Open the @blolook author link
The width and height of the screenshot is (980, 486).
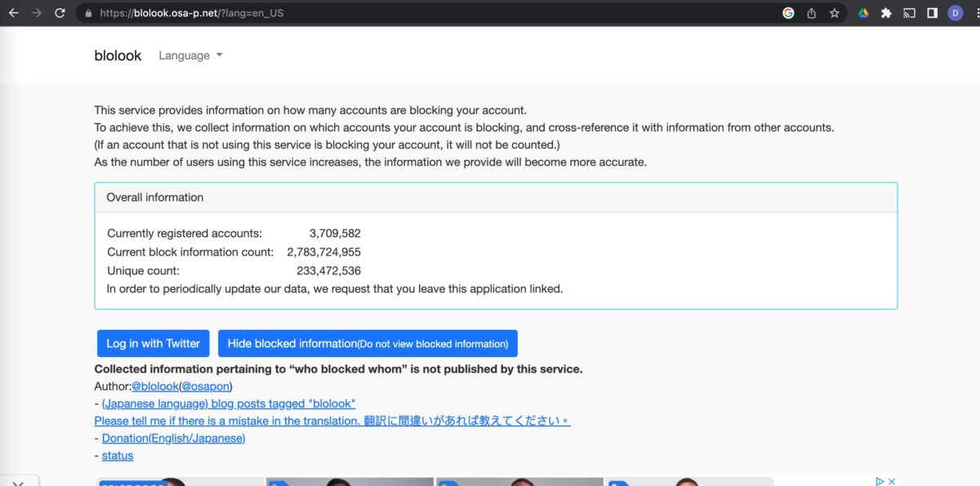point(154,386)
